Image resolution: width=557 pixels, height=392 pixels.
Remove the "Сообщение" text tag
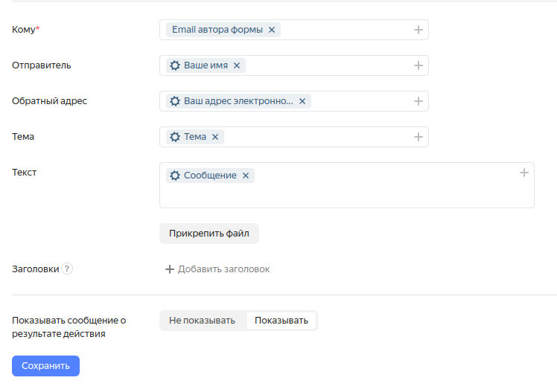point(246,176)
